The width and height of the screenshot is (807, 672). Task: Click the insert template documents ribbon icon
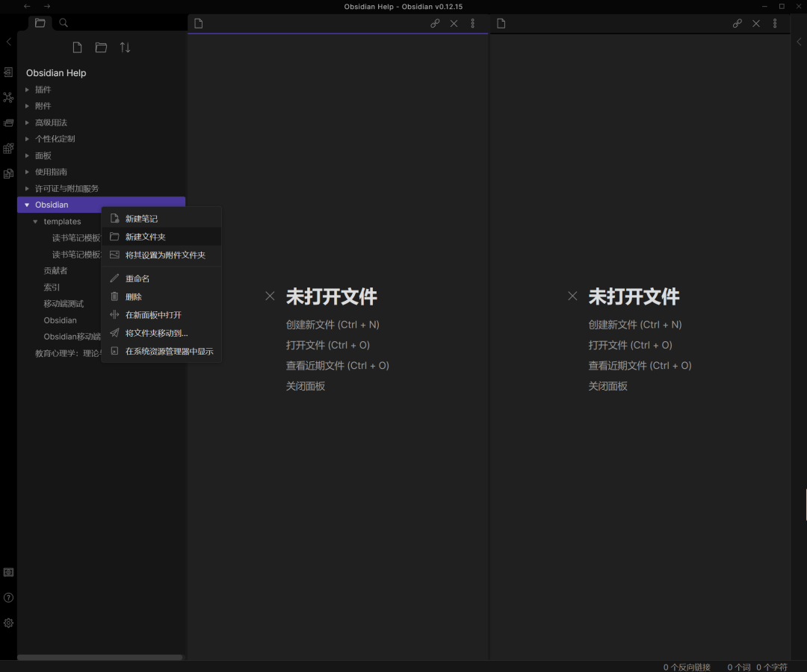[x=8, y=174]
